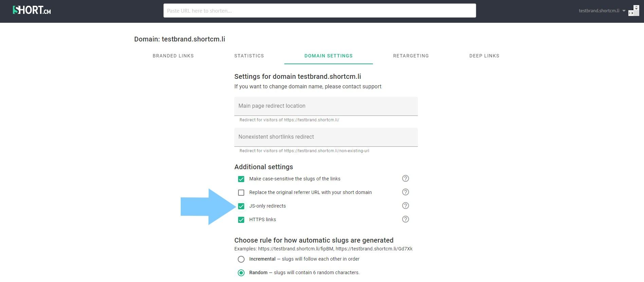This screenshot has height=282, width=644.
Task: Click the non-existing-url redirect hint text
Action: 304,151
